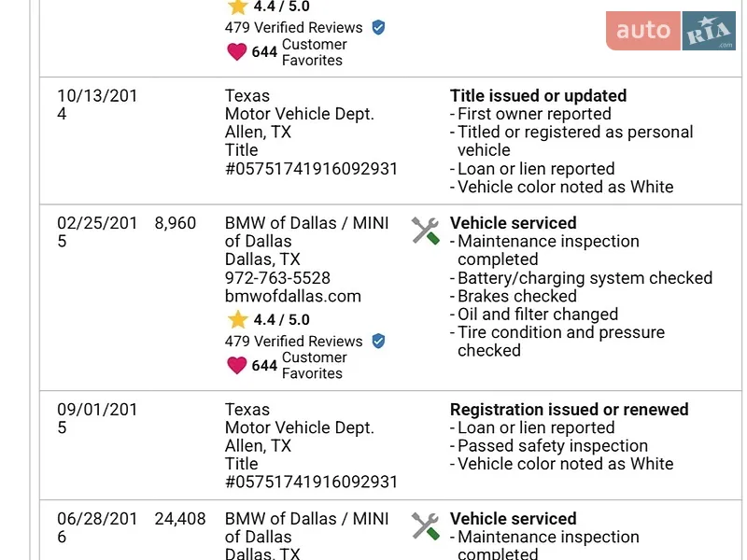Select the 10/13/2014 date entry
This screenshot has height=560, width=747.
point(97,105)
